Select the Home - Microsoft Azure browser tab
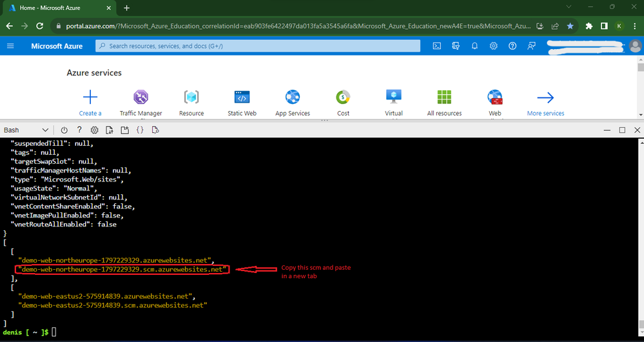This screenshot has width=644, height=342. pos(60,8)
